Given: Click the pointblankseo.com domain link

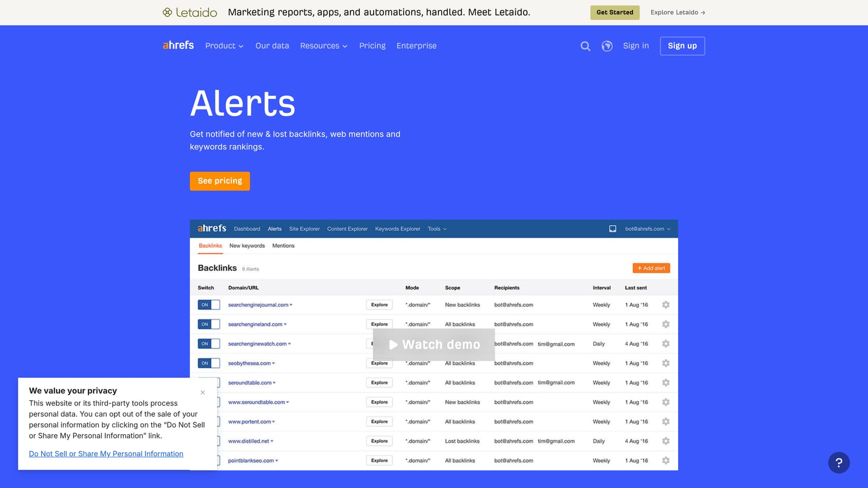Looking at the screenshot, I should 251,460.
